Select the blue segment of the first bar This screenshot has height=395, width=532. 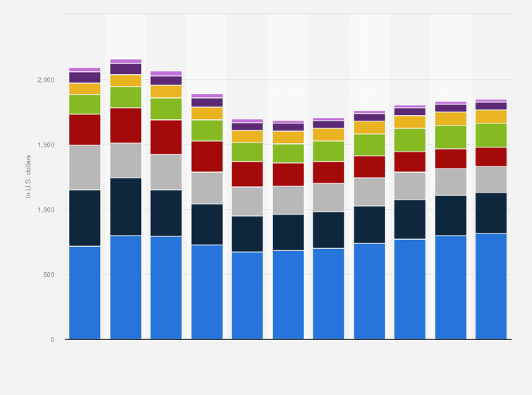85,293
